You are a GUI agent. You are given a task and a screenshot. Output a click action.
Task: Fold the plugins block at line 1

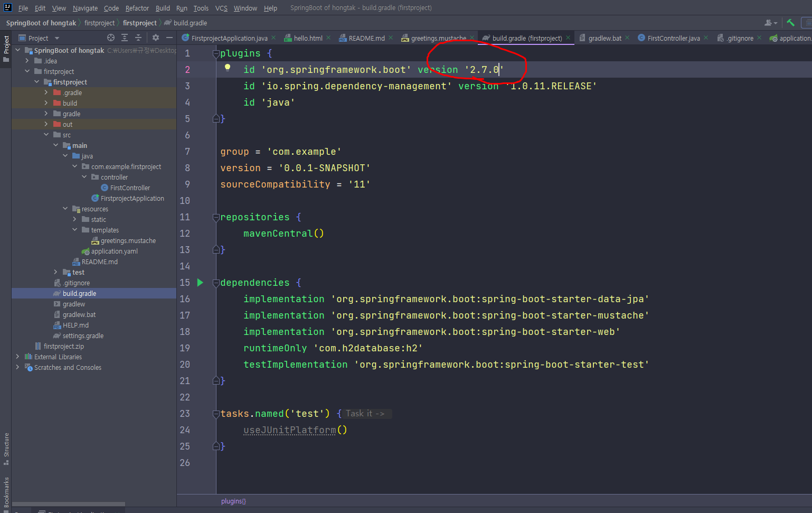point(216,53)
